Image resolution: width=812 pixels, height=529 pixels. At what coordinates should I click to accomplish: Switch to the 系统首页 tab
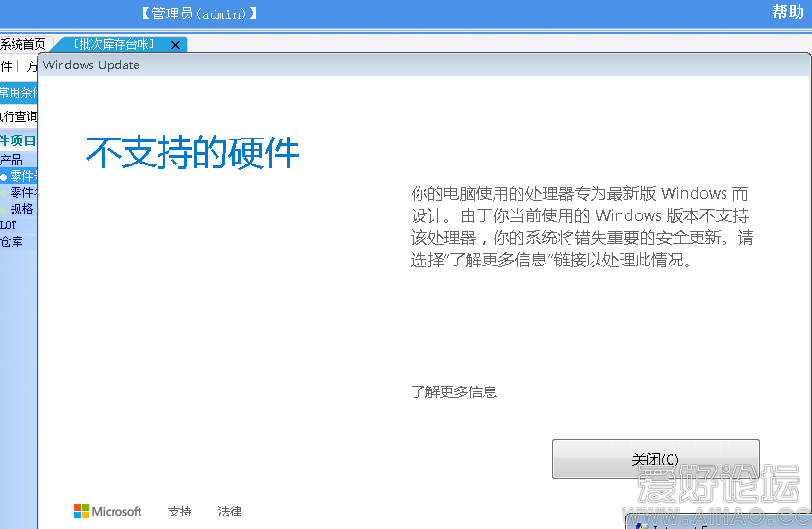pos(23,44)
